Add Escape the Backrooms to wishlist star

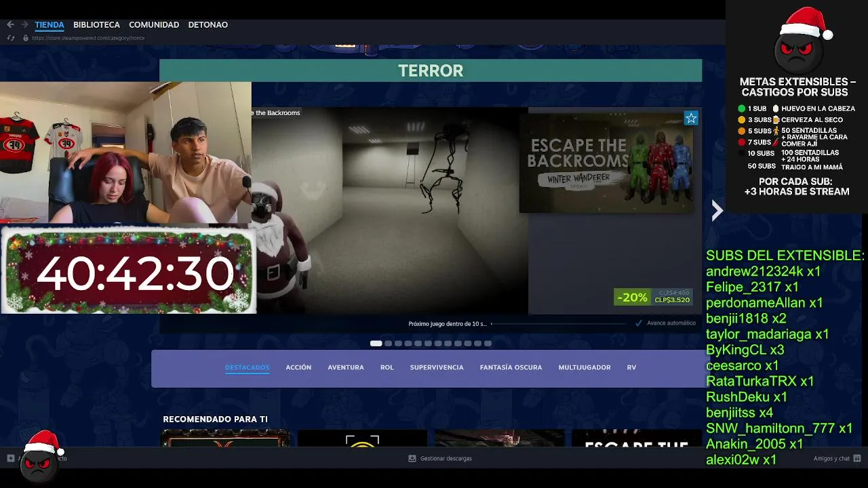[690, 119]
